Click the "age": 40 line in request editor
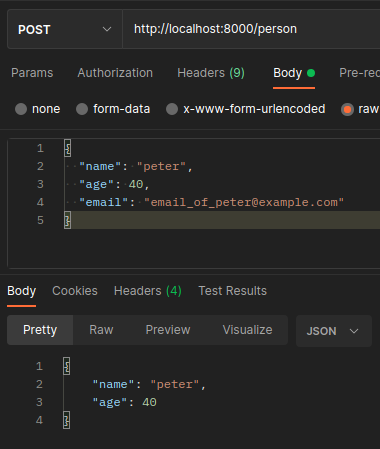The image size is (380, 449). [114, 184]
